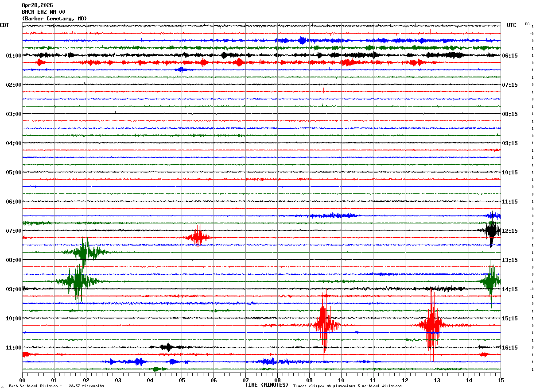This screenshot has width=536, height=392.
Task: Click the red seismic burst near minute 9.5
Action: click(325, 325)
